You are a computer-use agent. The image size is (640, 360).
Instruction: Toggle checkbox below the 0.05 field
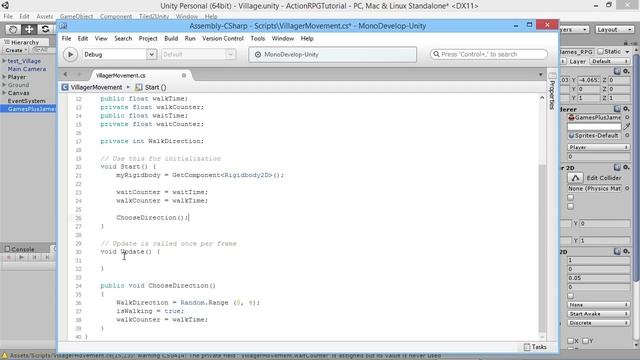pyautogui.click(x=571, y=296)
